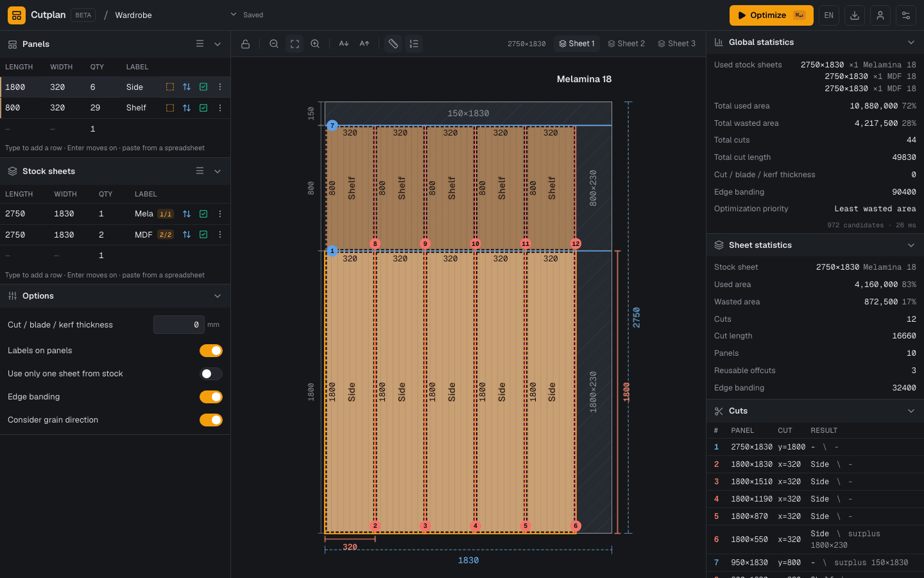Collapse the Options section
The width and height of the screenshot is (924, 578).
coord(218,296)
